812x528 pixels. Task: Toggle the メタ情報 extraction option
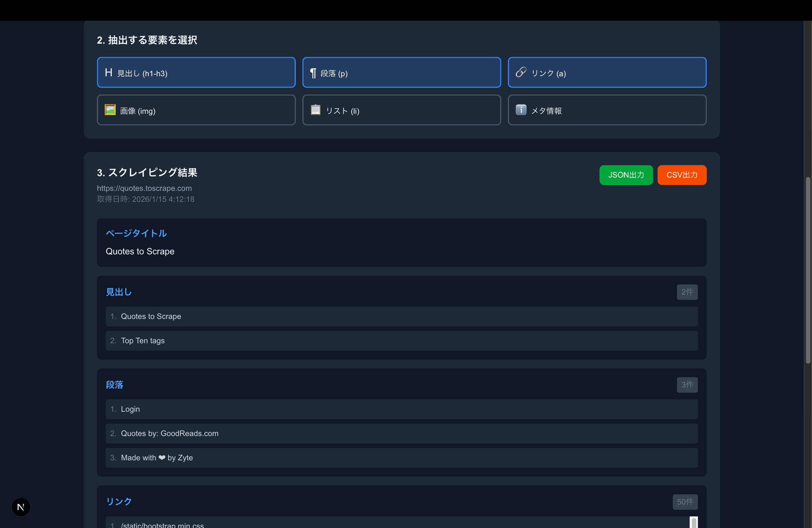point(607,110)
